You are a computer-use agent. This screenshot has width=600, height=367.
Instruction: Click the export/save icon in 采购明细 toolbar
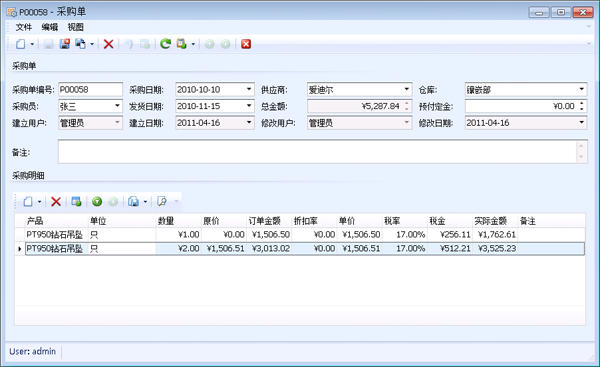pos(134,201)
